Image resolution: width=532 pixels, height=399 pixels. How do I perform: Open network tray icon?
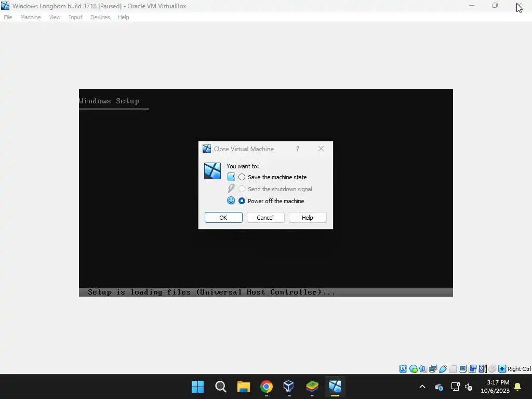click(455, 387)
